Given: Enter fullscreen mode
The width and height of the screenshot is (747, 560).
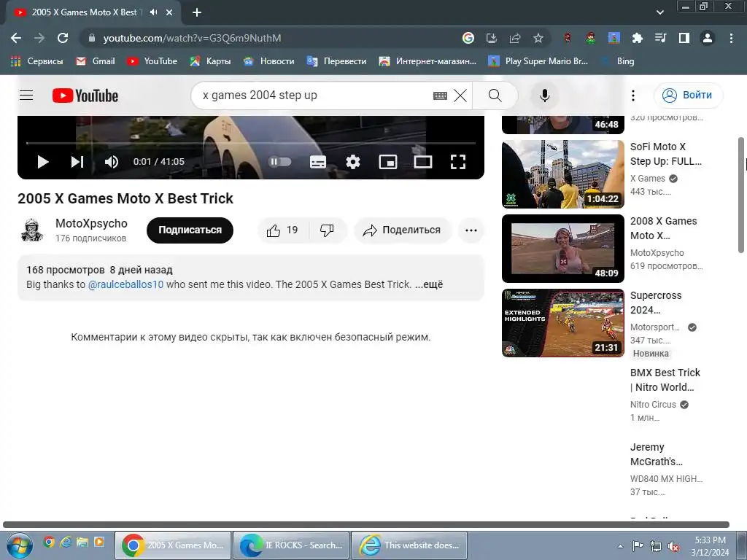Looking at the screenshot, I should point(458,162).
